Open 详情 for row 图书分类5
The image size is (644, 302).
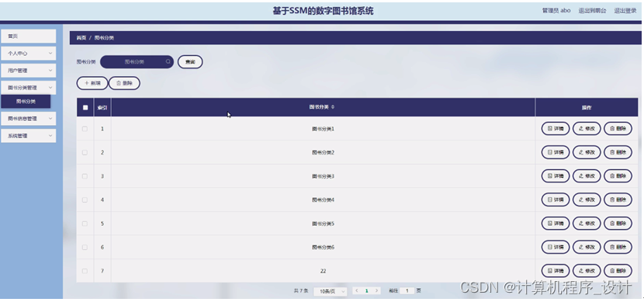(x=556, y=224)
